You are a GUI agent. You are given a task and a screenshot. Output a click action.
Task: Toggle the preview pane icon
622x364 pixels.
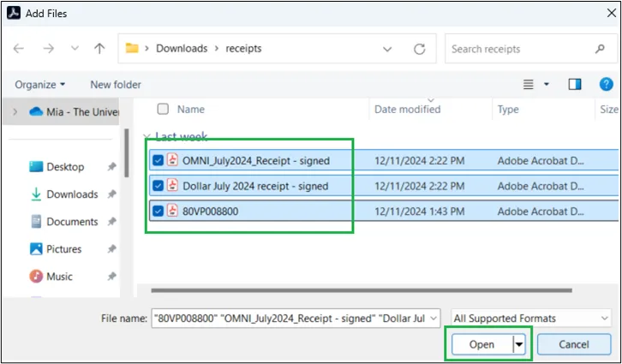(575, 84)
